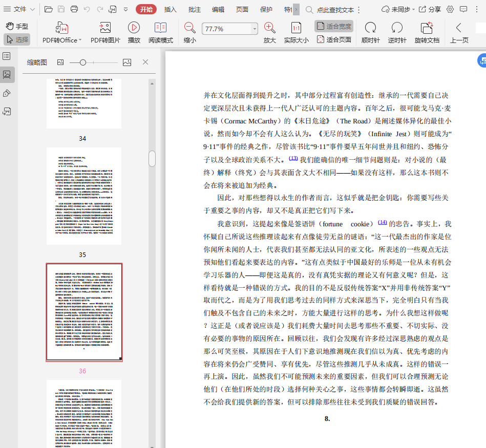Enter 阅读模式 reading mode
The width and height of the screenshot is (486, 448).
[x=161, y=33]
